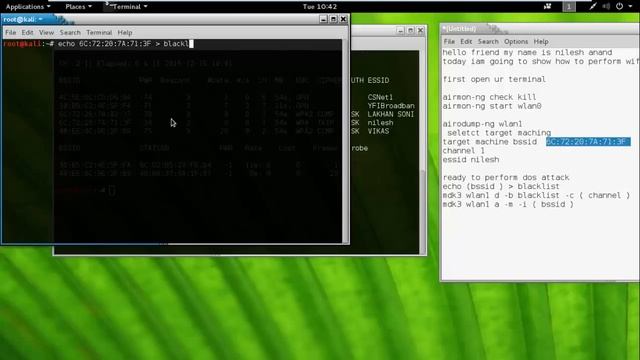
Task: Minimize the front root@kali terminal window
Action: point(323,19)
